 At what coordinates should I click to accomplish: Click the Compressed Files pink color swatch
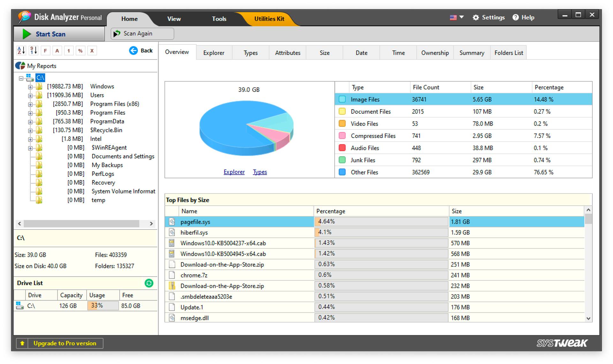(x=342, y=136)
